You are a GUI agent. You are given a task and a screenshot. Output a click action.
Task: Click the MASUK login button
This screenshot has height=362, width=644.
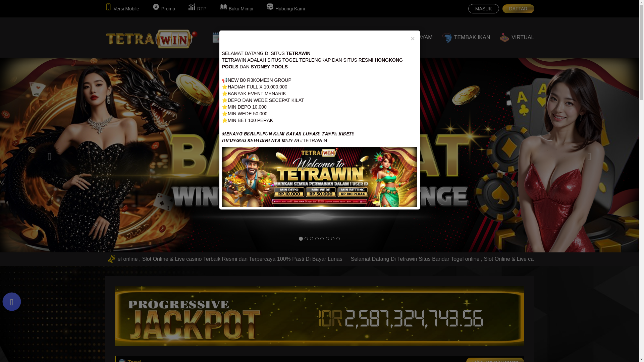coord(483,9)
